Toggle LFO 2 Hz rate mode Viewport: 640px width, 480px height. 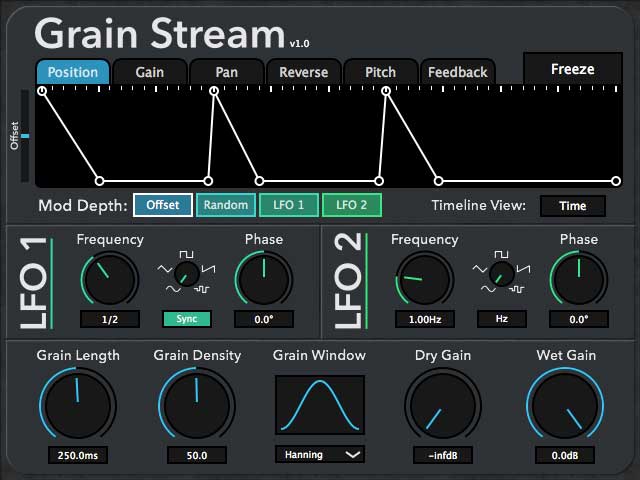coord(501,319)
